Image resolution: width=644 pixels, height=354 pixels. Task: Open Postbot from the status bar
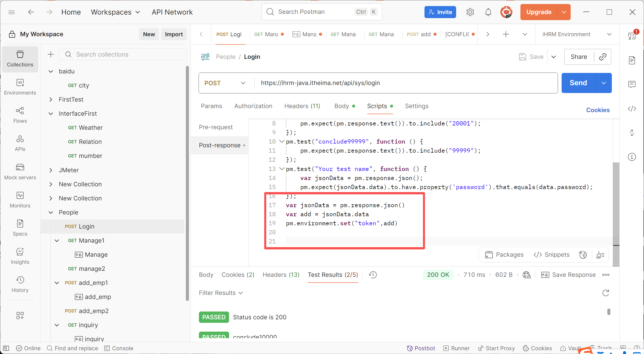(x=421, y=348)
